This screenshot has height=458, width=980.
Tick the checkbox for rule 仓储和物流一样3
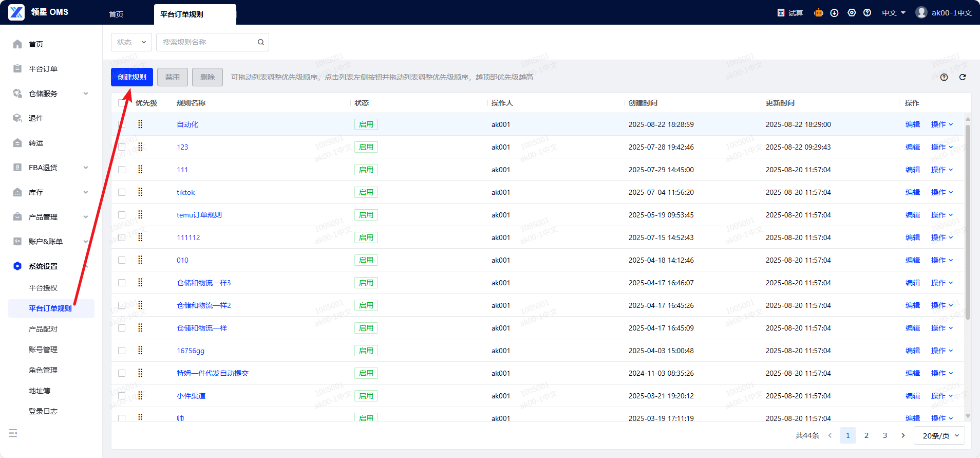click(x=122, y=283)
